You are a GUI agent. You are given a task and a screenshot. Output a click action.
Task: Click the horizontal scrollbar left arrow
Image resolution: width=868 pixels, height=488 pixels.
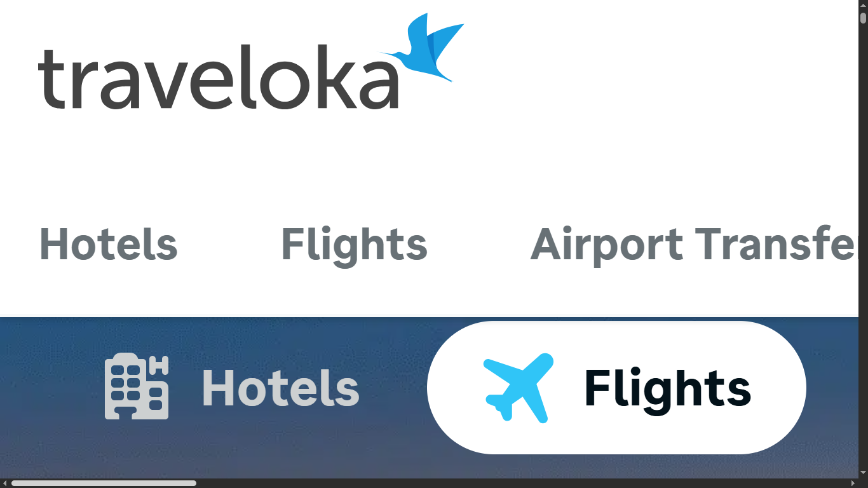click(5, 483)
